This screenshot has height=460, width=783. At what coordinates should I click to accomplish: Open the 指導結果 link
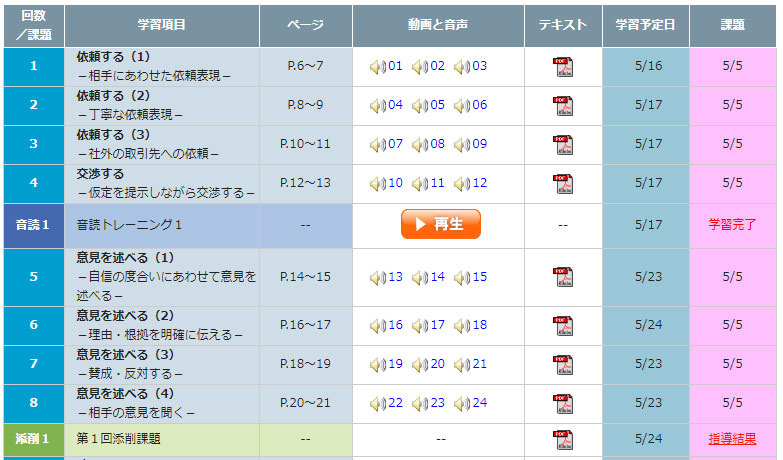(732, 439)
